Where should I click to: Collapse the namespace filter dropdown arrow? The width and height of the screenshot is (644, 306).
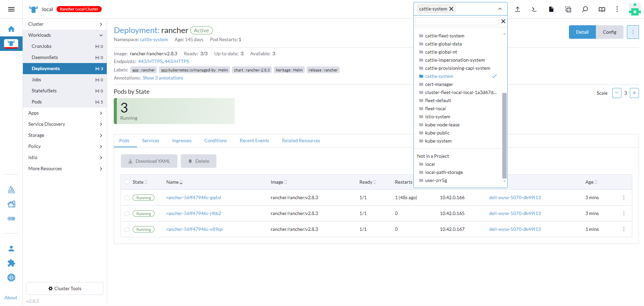(x=500, y=9)
